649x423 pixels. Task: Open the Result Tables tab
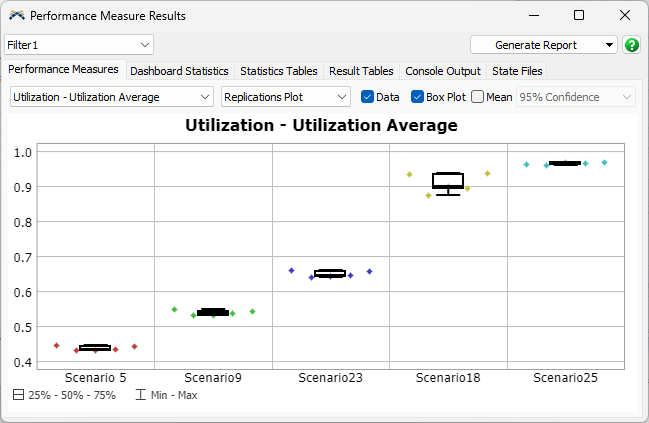click(361, 71)
